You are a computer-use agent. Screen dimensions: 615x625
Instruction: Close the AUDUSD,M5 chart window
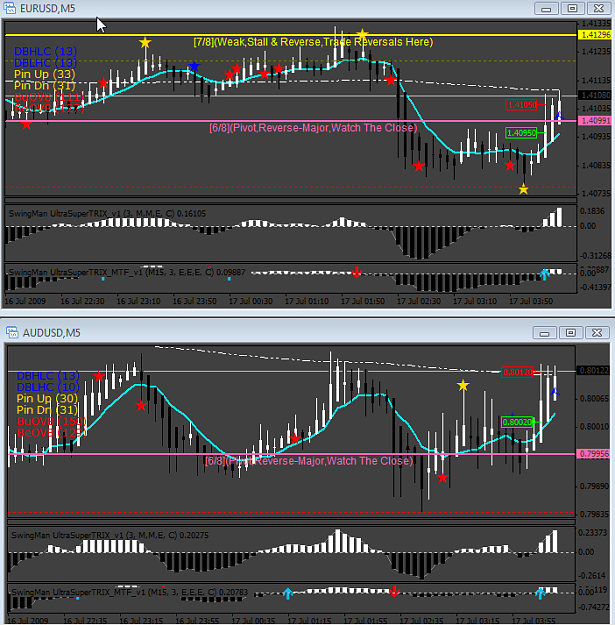click(x=597, y=332)
